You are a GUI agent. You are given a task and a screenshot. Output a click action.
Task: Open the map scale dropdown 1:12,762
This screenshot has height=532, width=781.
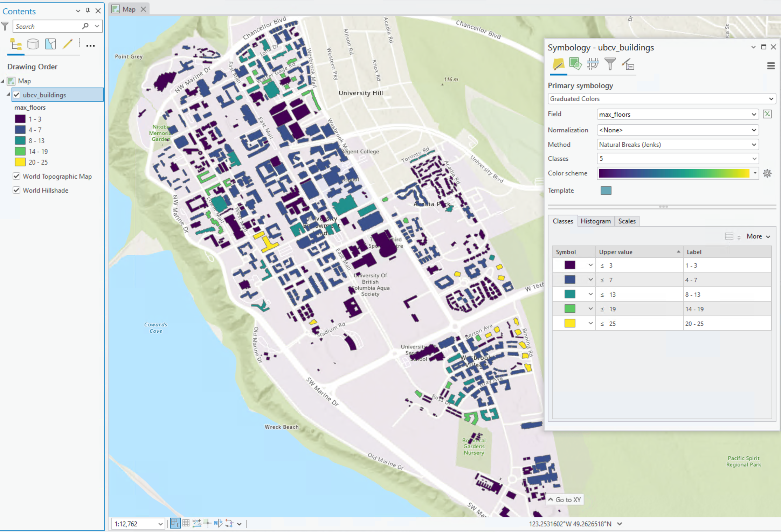160,524
